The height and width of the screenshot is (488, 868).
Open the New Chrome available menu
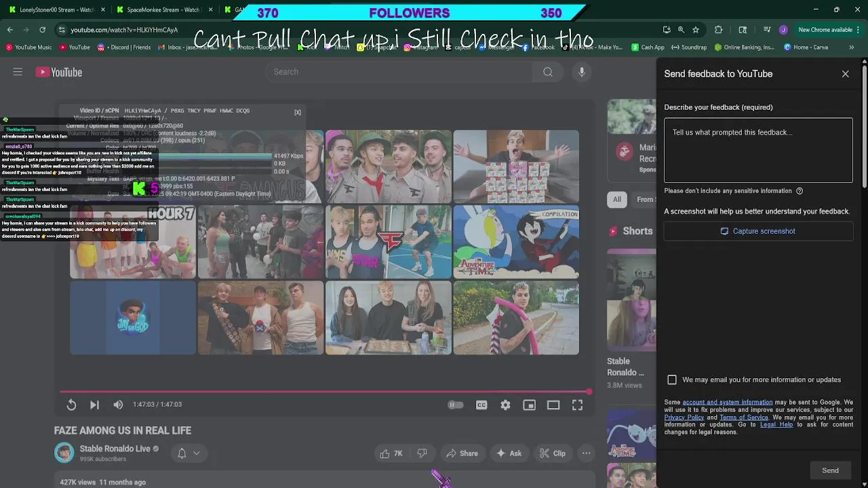(x=829, y=30)
